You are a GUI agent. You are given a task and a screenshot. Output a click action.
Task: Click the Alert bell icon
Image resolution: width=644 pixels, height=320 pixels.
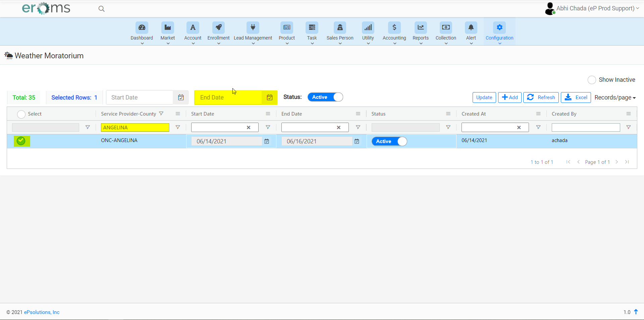(x=471, y=27)
